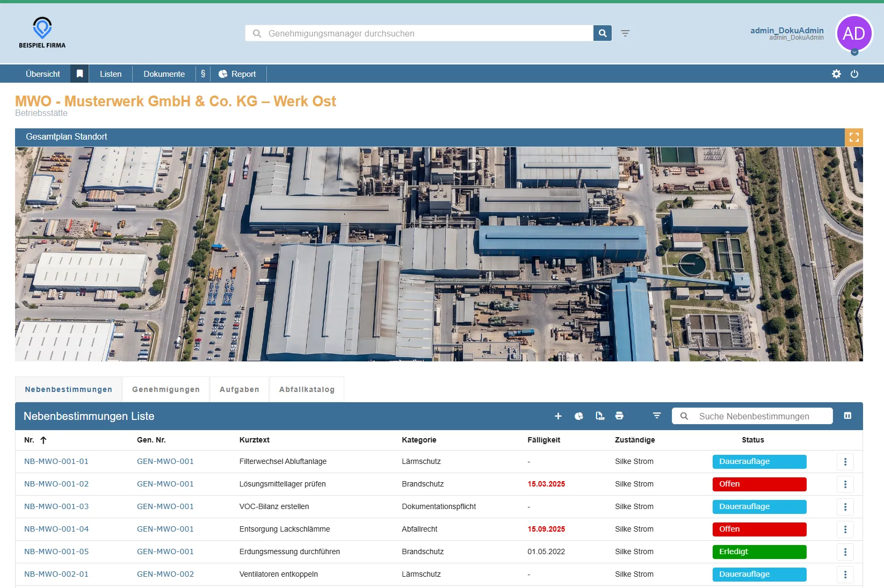Expand user menu chevron under AD avatar
The height and width of the screenshot is (588, 884).
tap(854, 52)
